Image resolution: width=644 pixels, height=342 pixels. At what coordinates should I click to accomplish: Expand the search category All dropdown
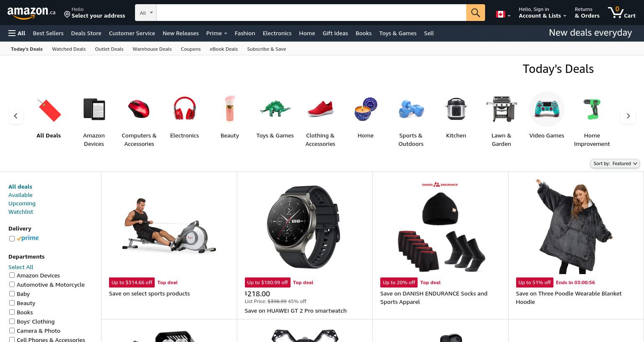146,13
